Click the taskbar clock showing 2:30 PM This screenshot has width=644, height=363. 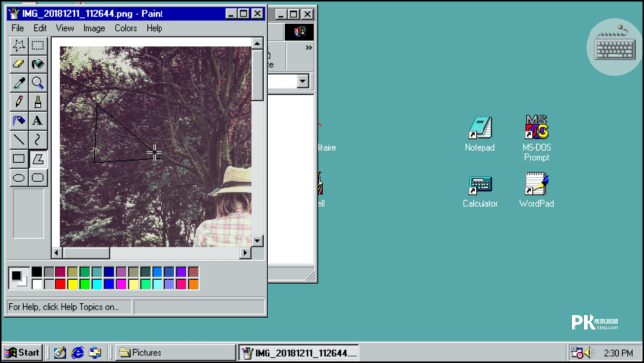[x=618, y=353]
